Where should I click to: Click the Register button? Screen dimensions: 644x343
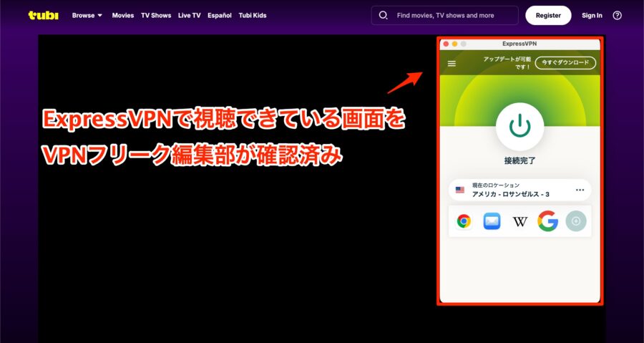548,15
